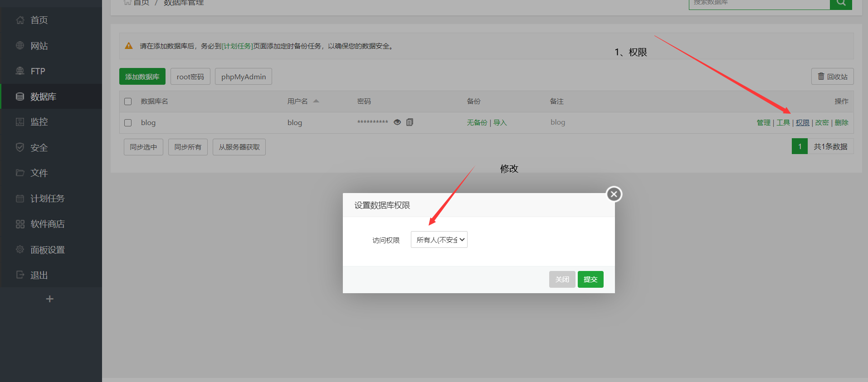Click the 软件商店 grid icon
The width and height of the screenshot is (868, 382).
tap(20, 224)
